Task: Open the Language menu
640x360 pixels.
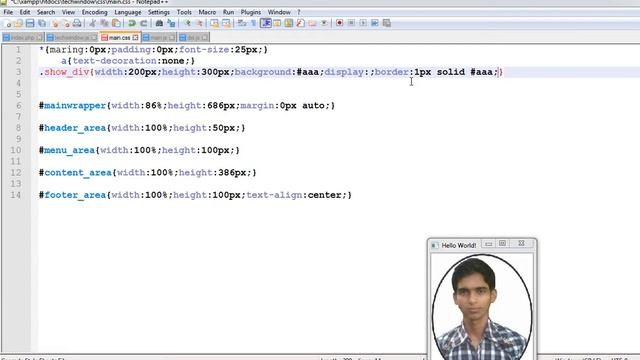Action: click(x=128, y=12)
